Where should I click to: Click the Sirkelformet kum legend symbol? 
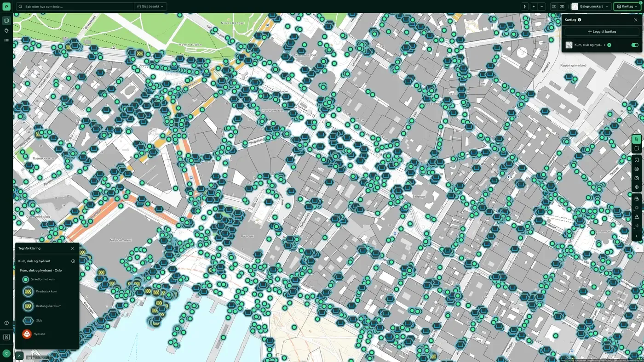pyautogui.click(x=26, y=279)
